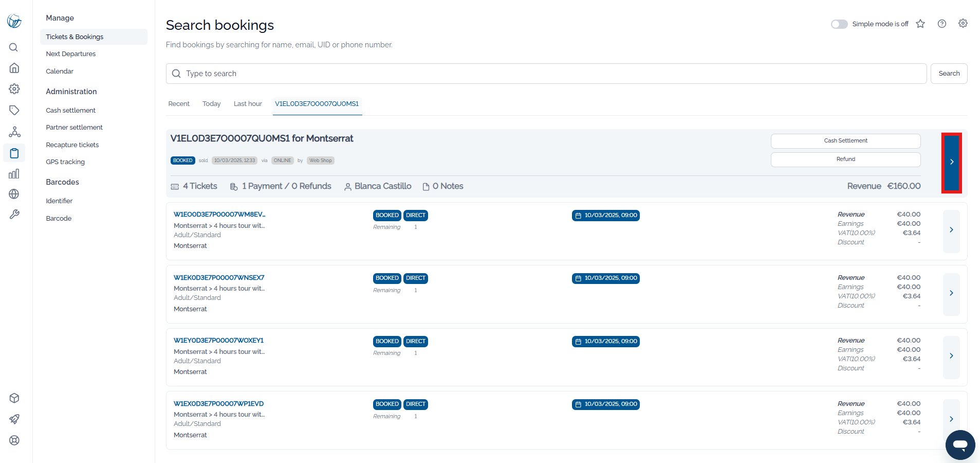Open ticket W1EO0D3E7P00007WM8EV chevron
980x463 pixels.
pos(951,230)
